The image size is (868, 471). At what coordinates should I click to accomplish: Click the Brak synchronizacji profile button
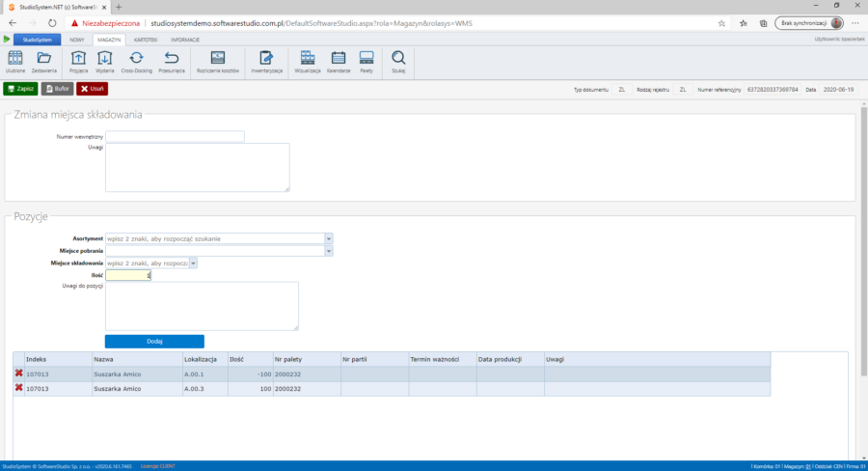(x=809, y=23)
